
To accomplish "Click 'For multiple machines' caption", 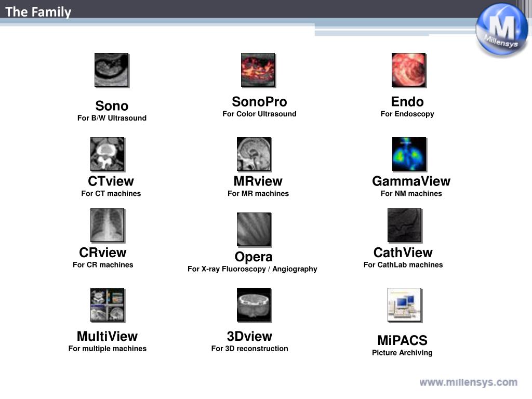I will coord(108,349).
